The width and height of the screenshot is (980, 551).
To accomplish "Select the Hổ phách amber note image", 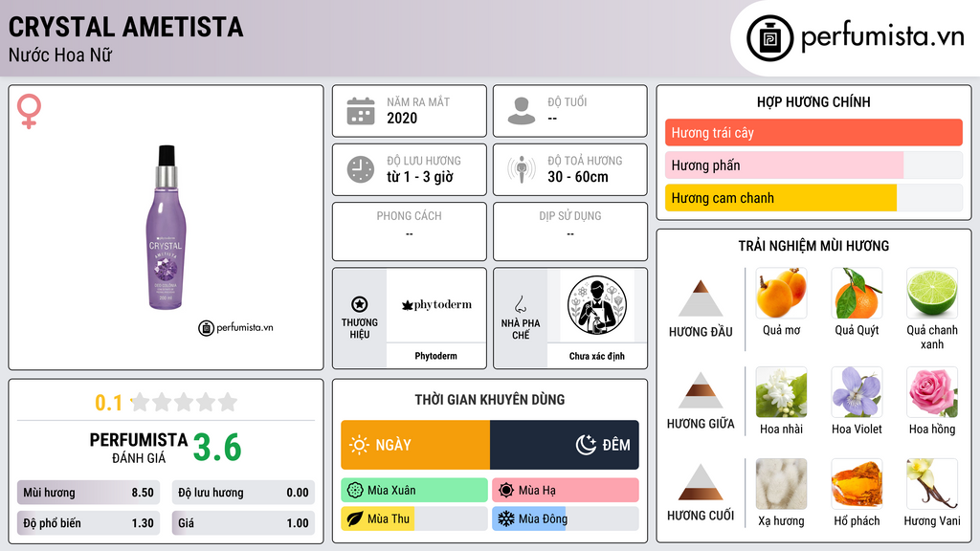I will pos(857,484).
